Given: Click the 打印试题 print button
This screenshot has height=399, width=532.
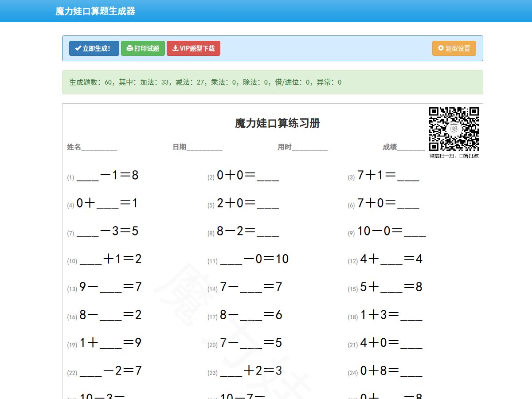Looking at the screenshot, I should tap(143, 48).
